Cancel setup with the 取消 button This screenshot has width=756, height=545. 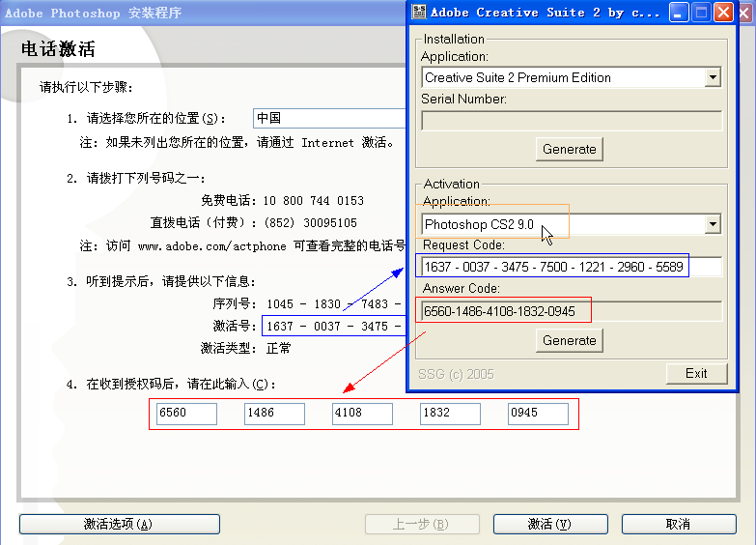click(678, 524)
